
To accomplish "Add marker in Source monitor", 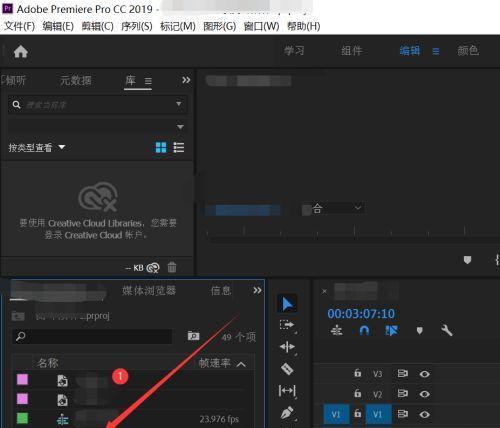I will pos(467,260).
